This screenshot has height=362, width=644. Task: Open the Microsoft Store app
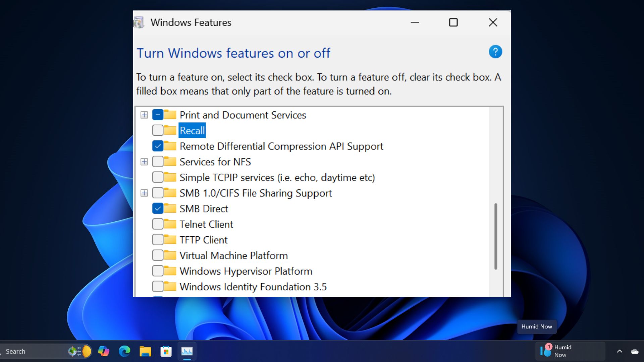point(166,351)
